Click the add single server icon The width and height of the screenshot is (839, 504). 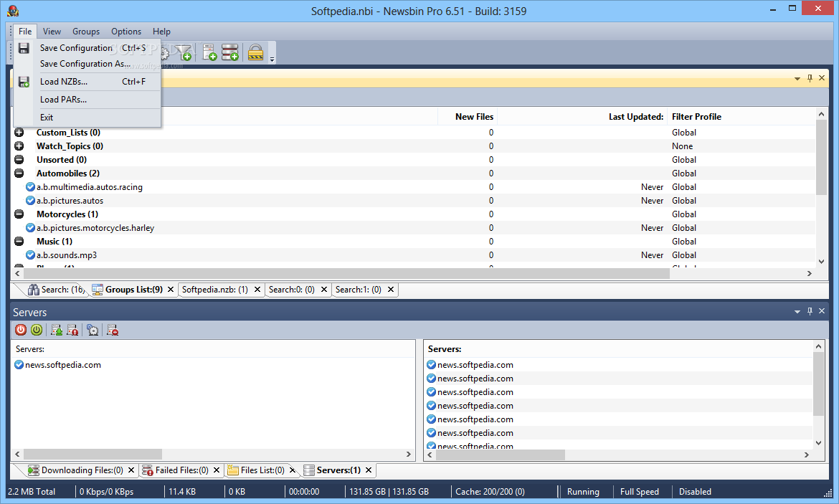(x=209, y=52)
